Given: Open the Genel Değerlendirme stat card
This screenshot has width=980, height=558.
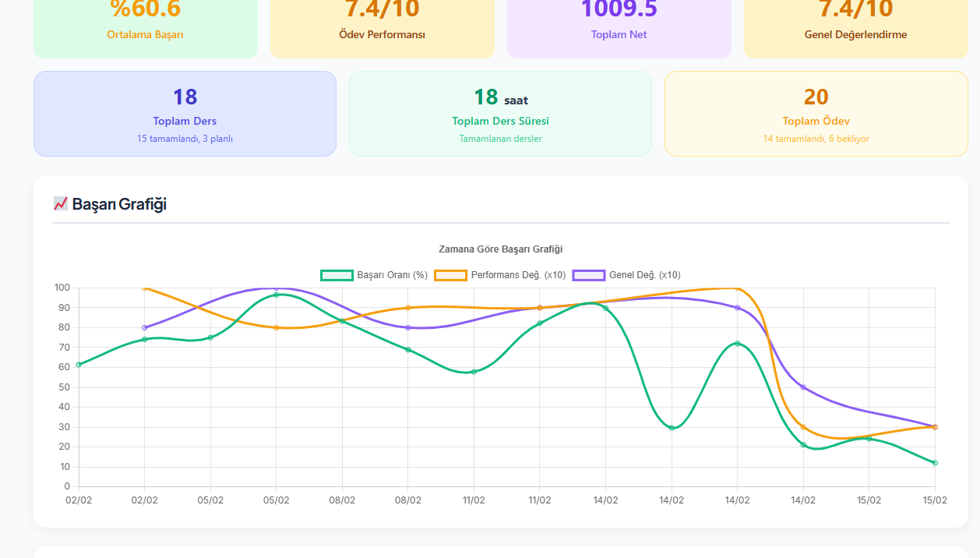Looking at the screenshot, I should point(855,27).
